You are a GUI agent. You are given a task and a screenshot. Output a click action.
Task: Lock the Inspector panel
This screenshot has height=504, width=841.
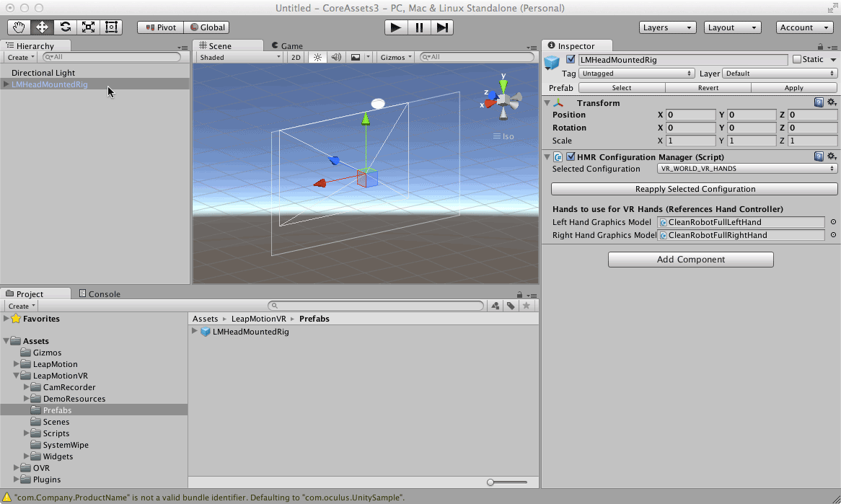820,47
